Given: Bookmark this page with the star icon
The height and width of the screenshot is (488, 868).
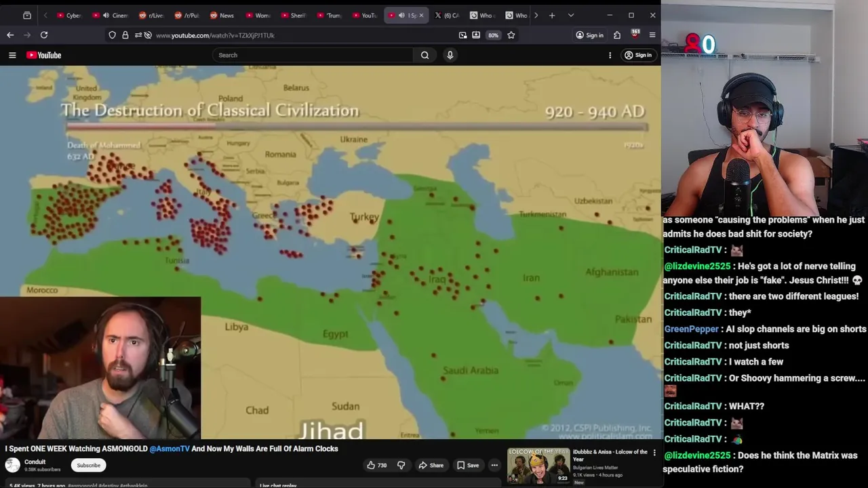Looking at the screenshot, I should 511,35.
